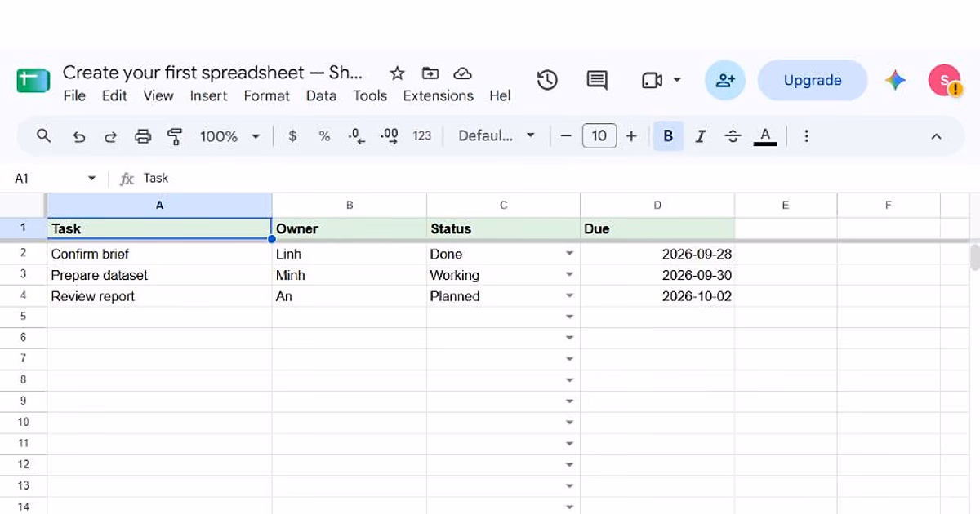
Task: Open the 100% zoom dropdown
Action: point(229,136)
